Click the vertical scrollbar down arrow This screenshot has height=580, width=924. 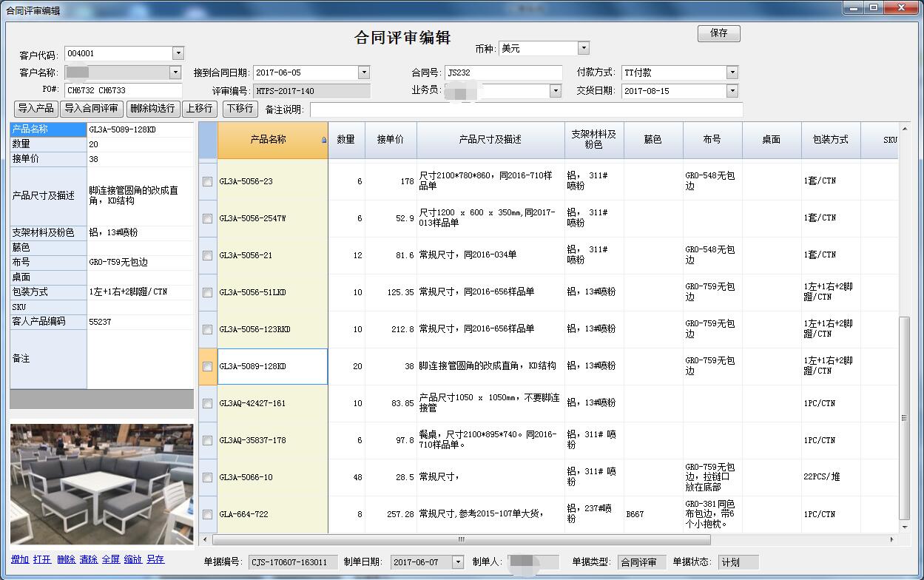pos(903,527)
